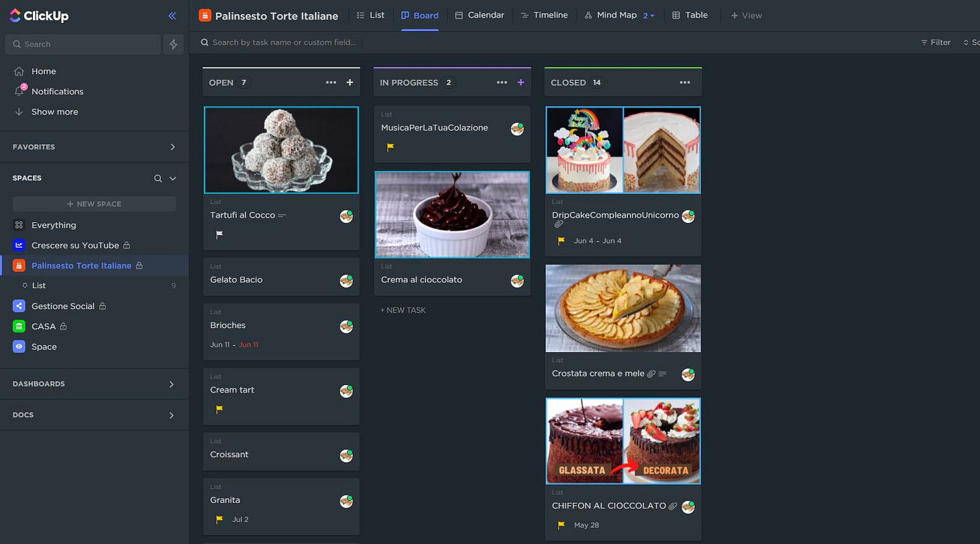The height and width of the screenshot is (544, 980).
Task: Click attachment paperclip on CHIFFON AL CIOCCOLATO
Action: coord(672,506)
